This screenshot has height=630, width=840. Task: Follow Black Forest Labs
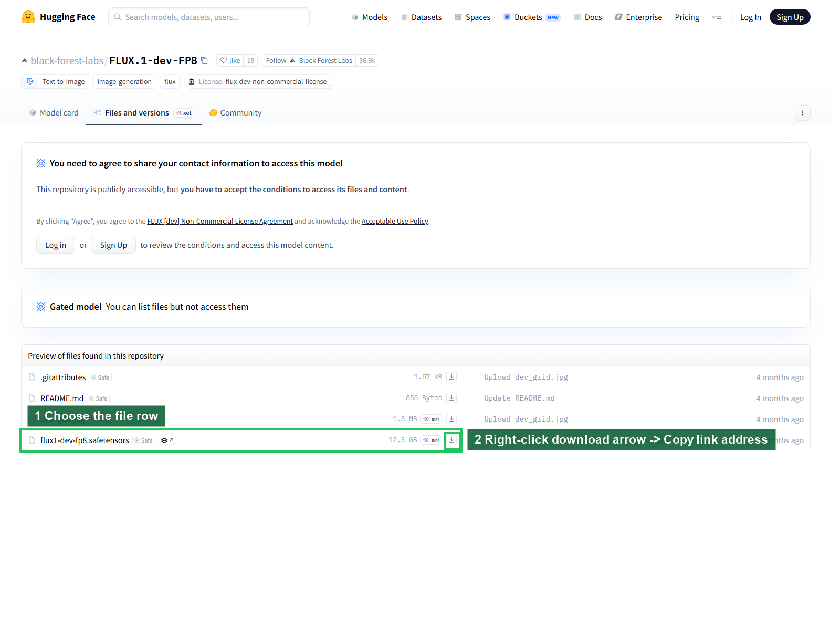tap(309, 61)
